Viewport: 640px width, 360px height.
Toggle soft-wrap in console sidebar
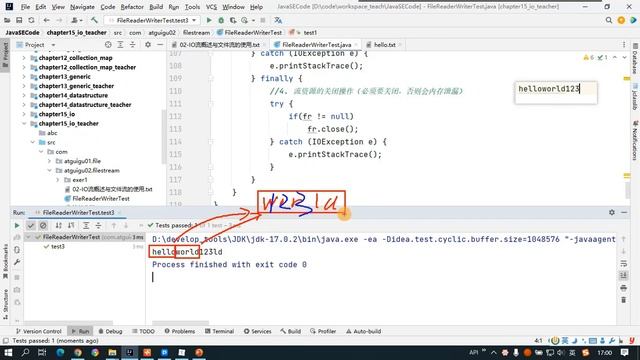(x=623, y=264)
